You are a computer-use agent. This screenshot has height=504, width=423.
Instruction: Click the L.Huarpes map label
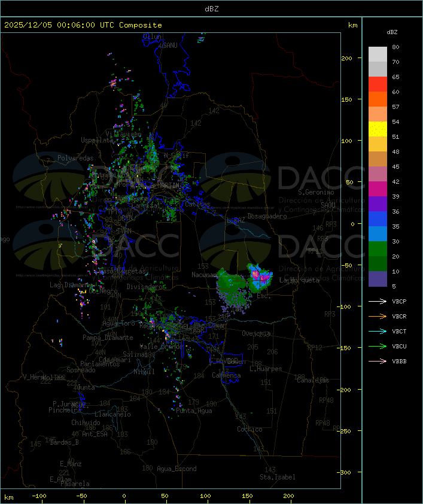pos(266,369)
